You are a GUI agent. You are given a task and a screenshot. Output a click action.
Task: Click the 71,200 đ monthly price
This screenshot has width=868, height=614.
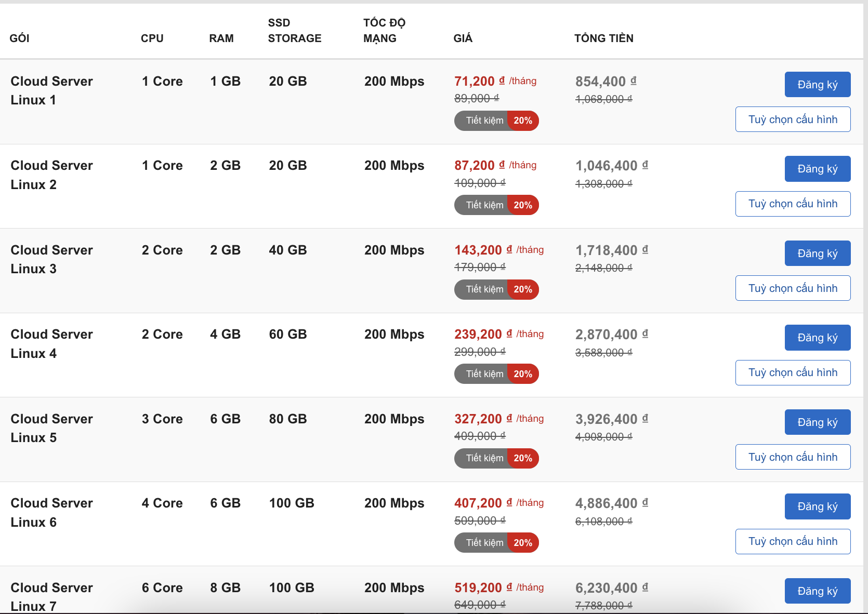(x=480, y=82)
